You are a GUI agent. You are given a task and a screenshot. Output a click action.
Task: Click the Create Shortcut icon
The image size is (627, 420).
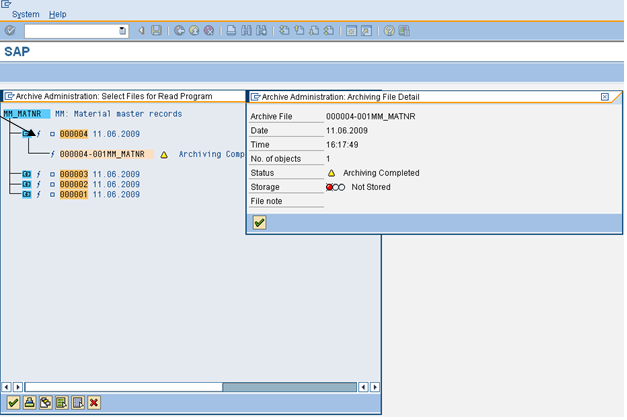click(366, 30)
